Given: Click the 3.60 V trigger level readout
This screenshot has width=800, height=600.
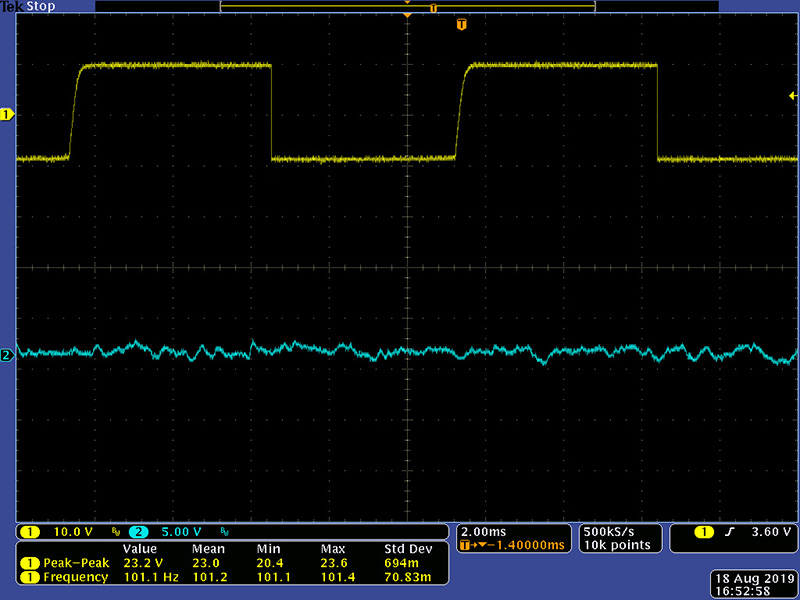Looking at the screenshot, I should point(772,531).
